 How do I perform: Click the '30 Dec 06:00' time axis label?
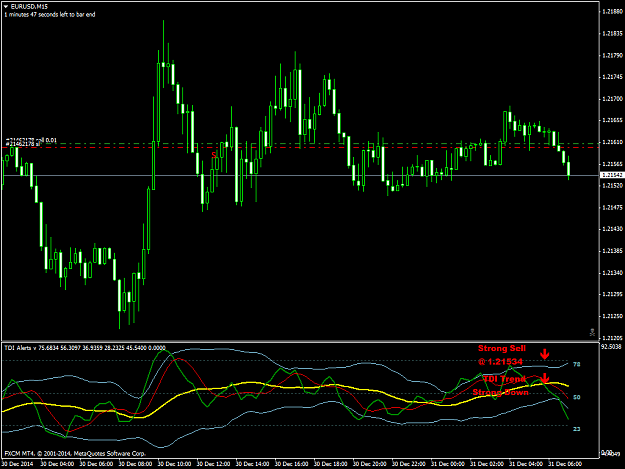click(x=96, y=464)
